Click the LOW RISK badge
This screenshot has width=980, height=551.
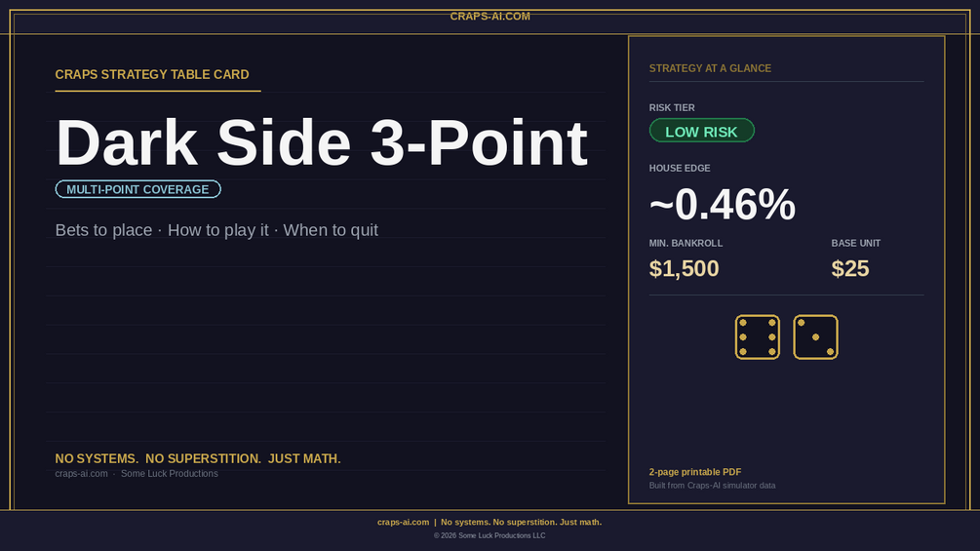(x=701, y=131)
